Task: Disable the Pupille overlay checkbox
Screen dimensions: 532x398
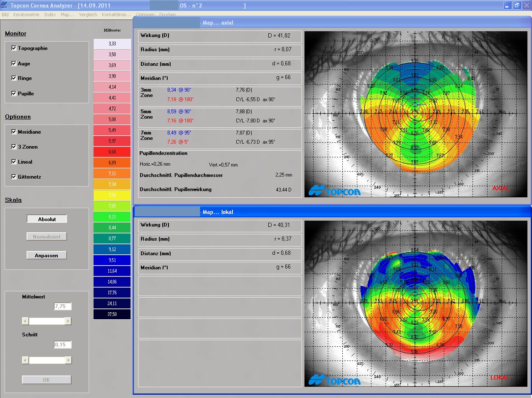Action: (x=14, y=93)
